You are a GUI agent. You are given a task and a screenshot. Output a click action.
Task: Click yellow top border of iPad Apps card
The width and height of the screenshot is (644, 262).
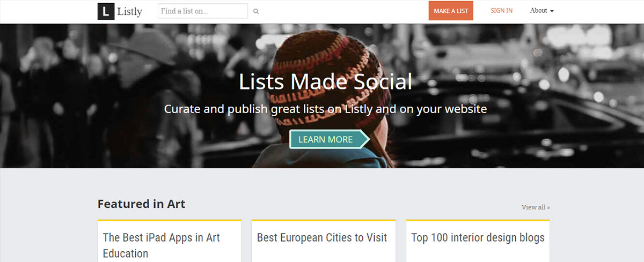tap(170, 220)
